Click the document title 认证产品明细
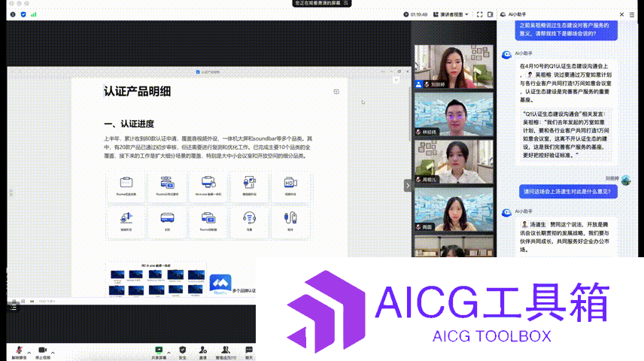This screenshot has width=644, height=361. click(x=137, y=91)
